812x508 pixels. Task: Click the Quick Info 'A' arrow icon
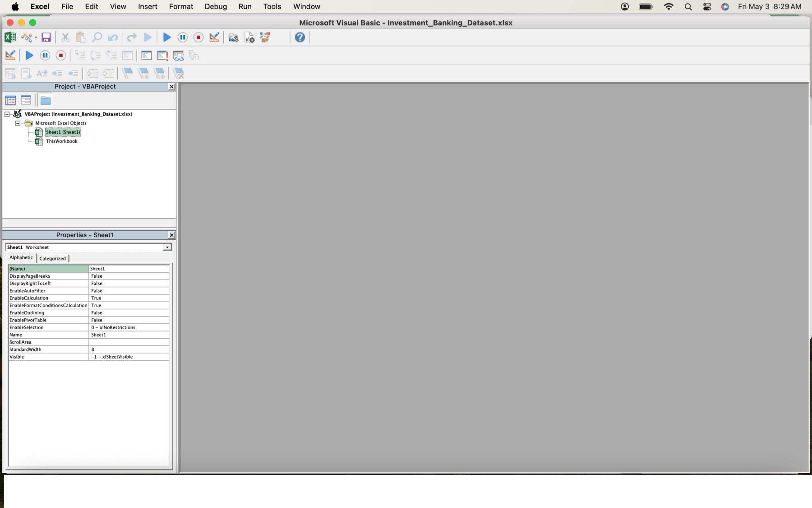42,73
